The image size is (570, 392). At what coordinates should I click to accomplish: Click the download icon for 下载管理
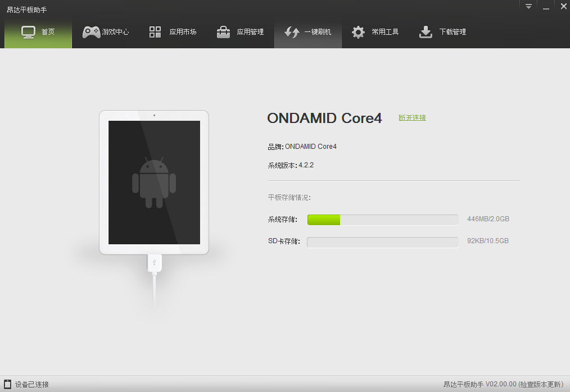pyautogui.click(x=426, y=32)
